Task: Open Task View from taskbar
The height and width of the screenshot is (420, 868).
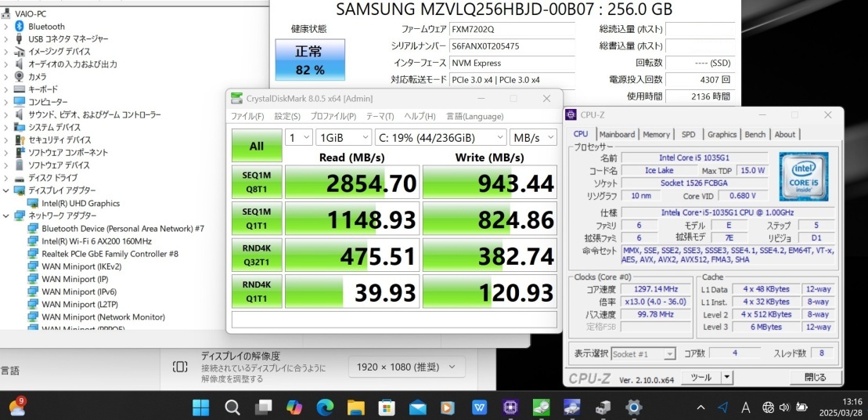Action: [263, 407]
